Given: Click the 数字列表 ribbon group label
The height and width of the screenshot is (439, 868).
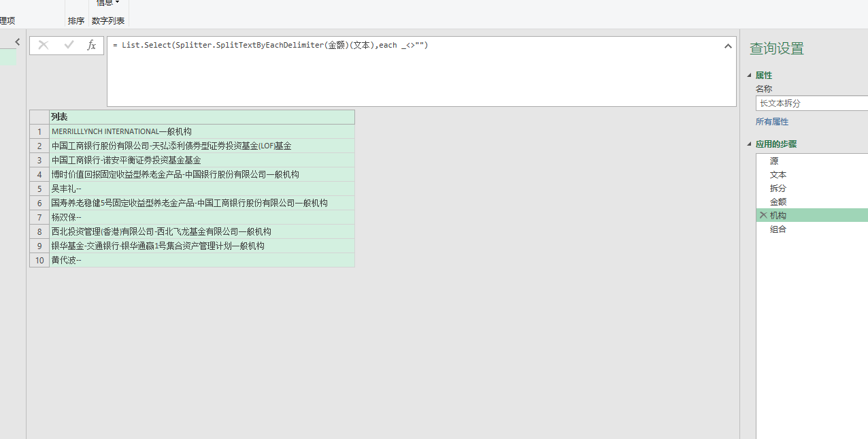Looking at the screenshot, I should (108, 21).
